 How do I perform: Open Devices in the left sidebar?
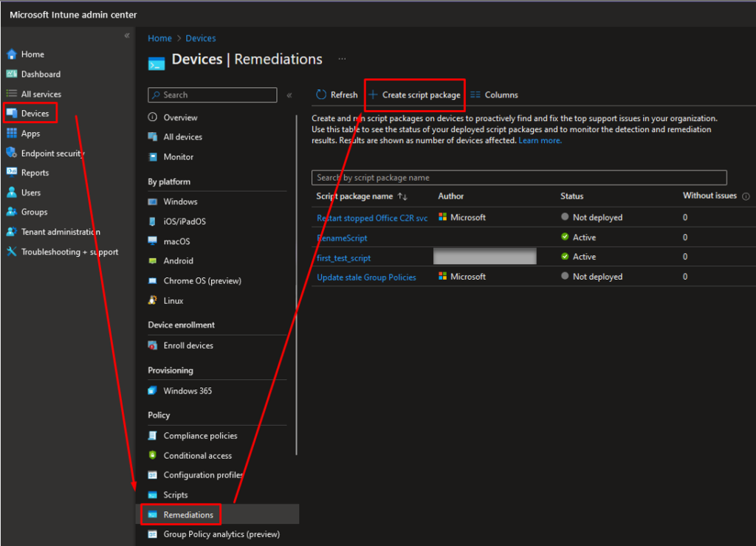click(x=30, y=113)
